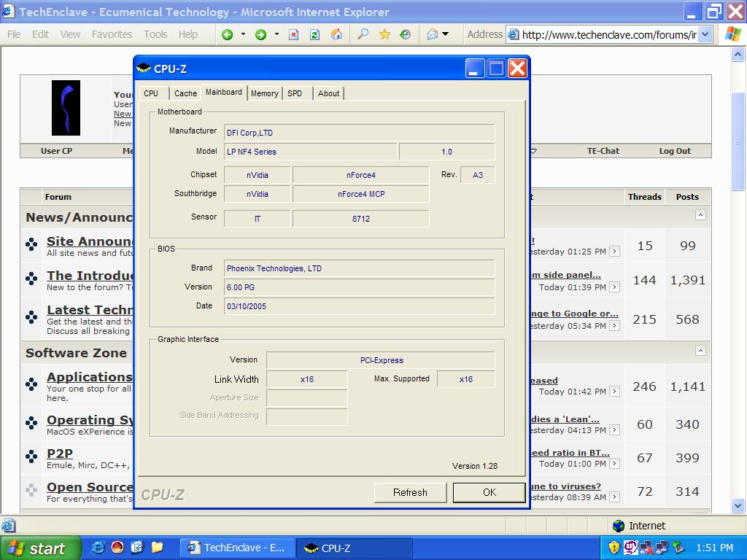Click the Manufacturer field DFI Corp,LTD
The height and width of the screenshot is (560, 747).
[x=359, y=133]
